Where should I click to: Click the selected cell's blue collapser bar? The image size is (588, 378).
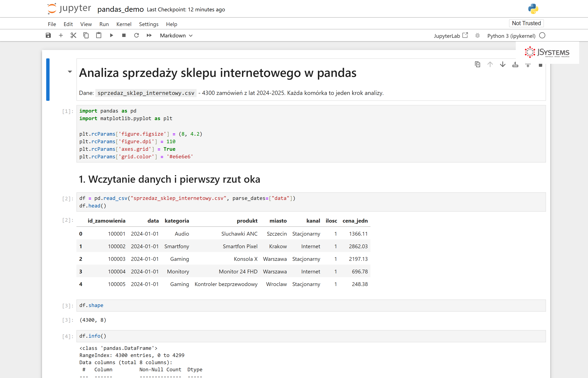coord(48,80)
